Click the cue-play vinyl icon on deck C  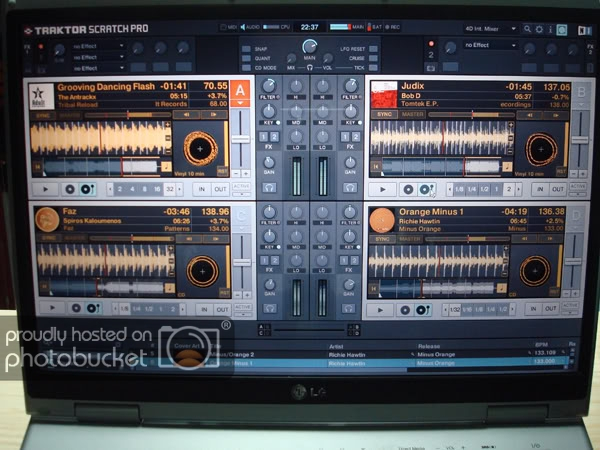tap(93, 308)
